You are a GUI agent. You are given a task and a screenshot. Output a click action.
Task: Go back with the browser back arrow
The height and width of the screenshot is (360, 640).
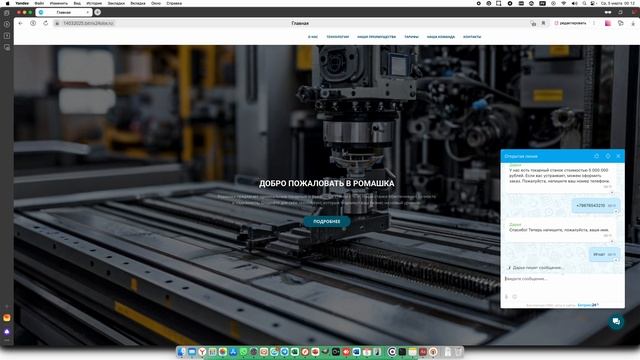click(20, 23)
